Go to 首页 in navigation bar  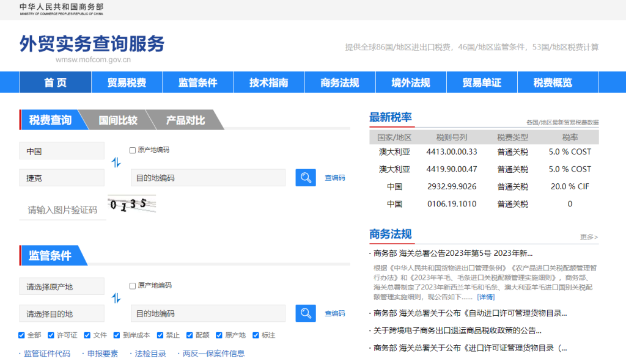coord(56,82)
